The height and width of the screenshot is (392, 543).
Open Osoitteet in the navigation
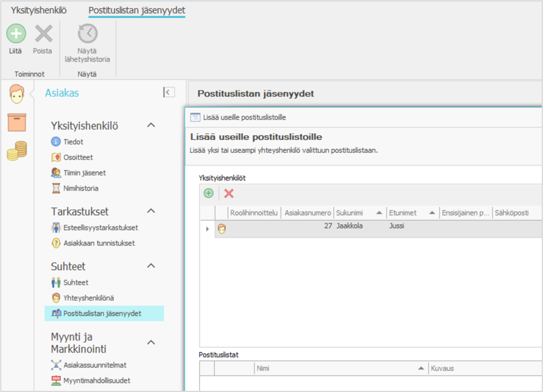pos(78,157)
